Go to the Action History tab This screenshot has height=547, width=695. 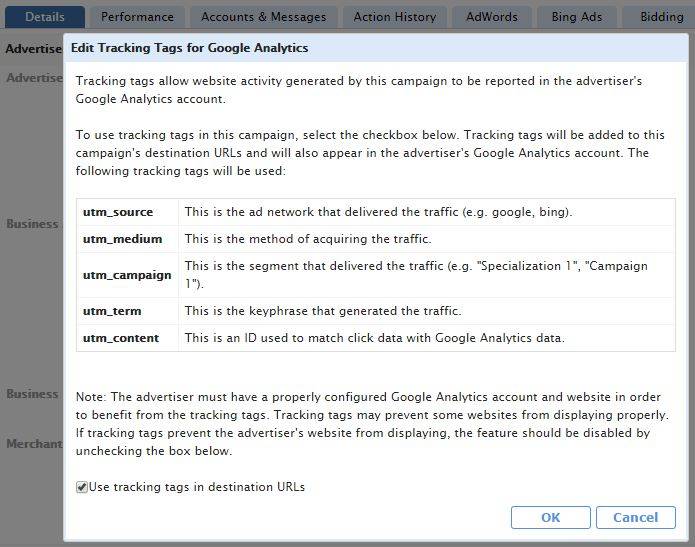click(394, 17)
